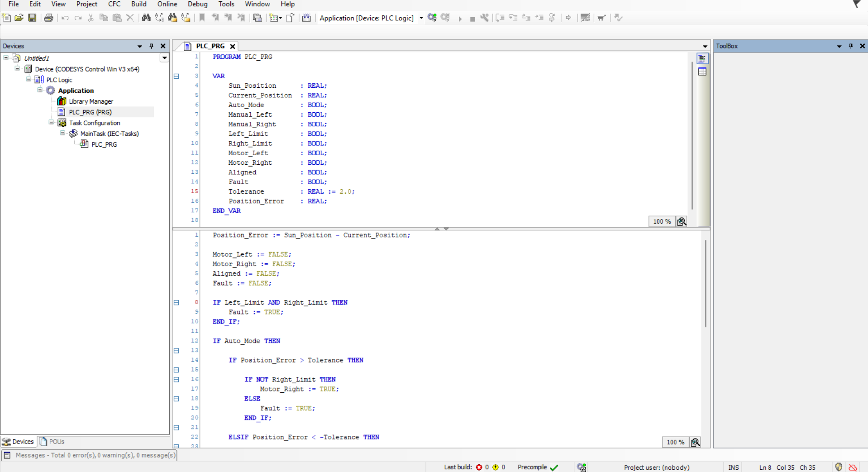The image size is (868, 472).
Task: Click the Delete X icon in the toolbar
Action: click(x=130, y=18)
